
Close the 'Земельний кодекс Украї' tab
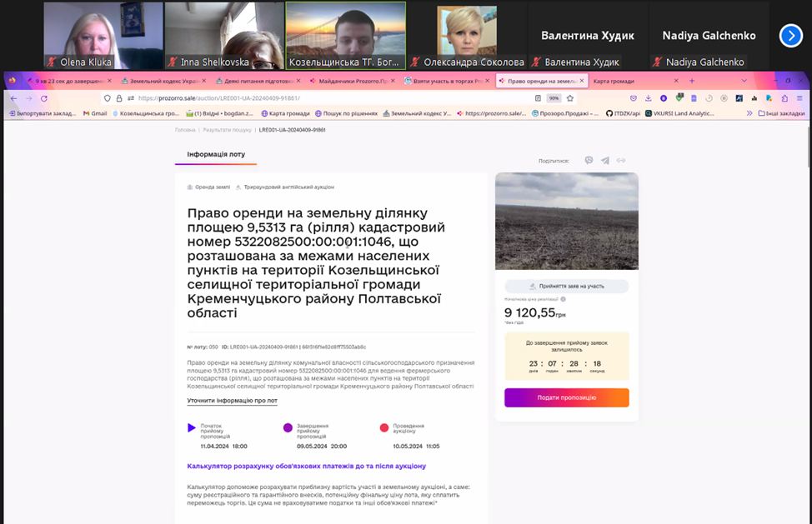click(x=203, y=81)
